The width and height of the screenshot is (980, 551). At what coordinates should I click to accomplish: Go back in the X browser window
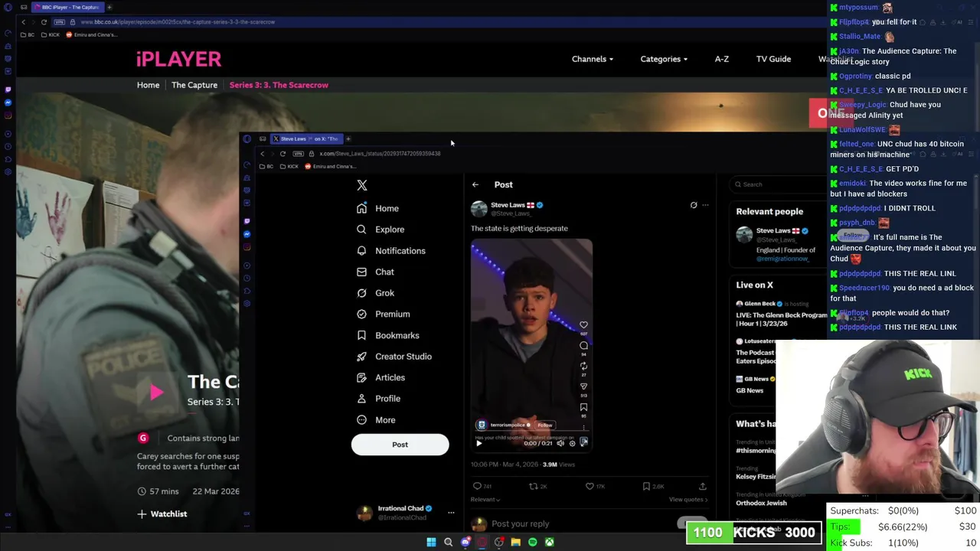(x=263, y=154)
